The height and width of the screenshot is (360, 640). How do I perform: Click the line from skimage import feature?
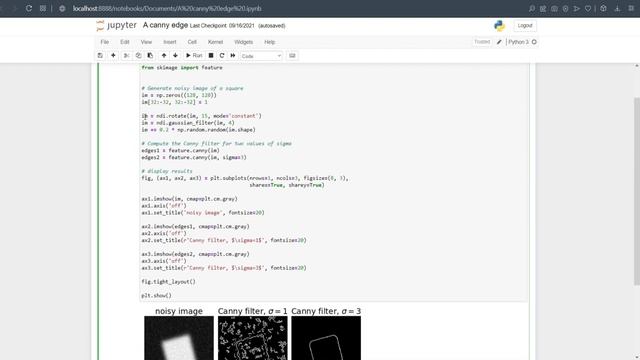tap(182, 68)
